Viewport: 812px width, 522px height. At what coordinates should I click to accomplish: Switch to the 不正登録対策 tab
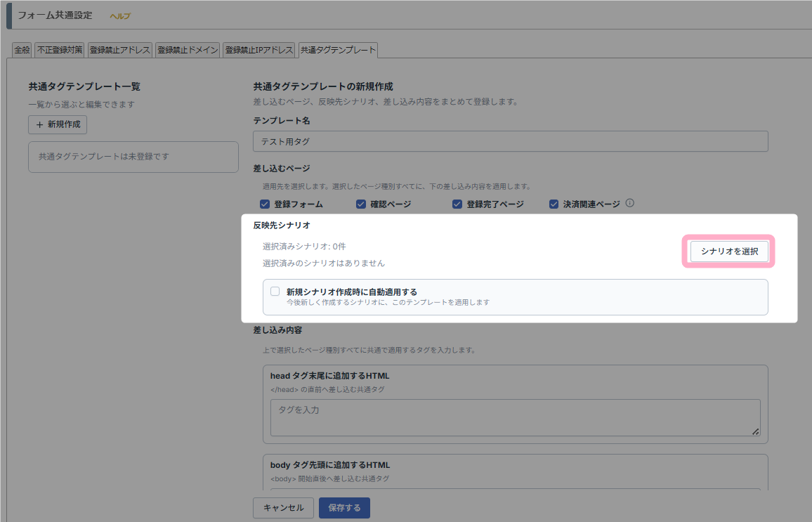60,50
